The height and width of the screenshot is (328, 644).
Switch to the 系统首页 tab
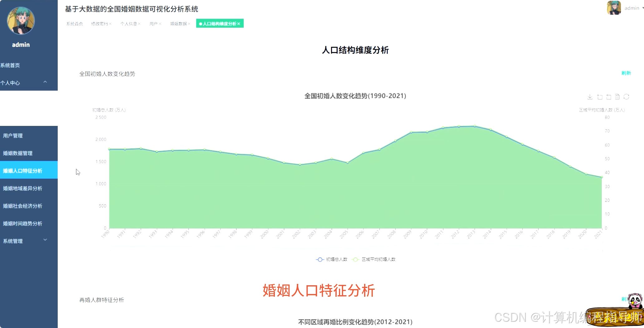[x=75, y=24]
